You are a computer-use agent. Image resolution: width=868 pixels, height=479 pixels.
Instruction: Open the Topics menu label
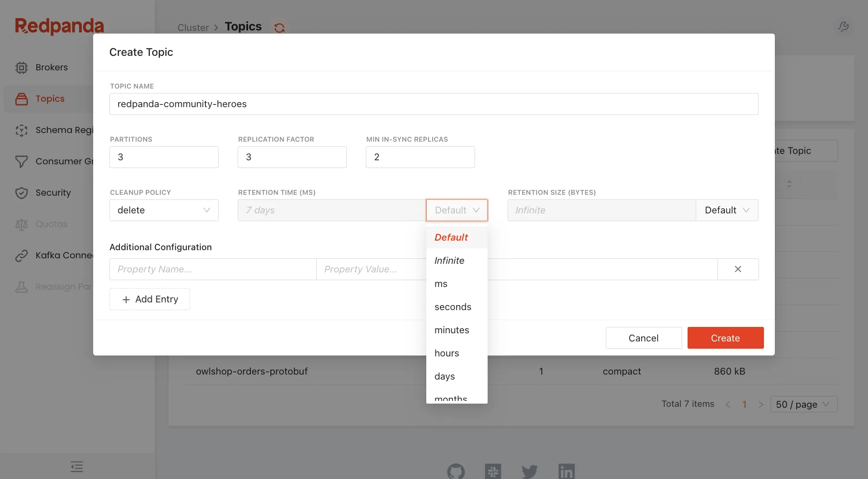[x=50, y=99]
